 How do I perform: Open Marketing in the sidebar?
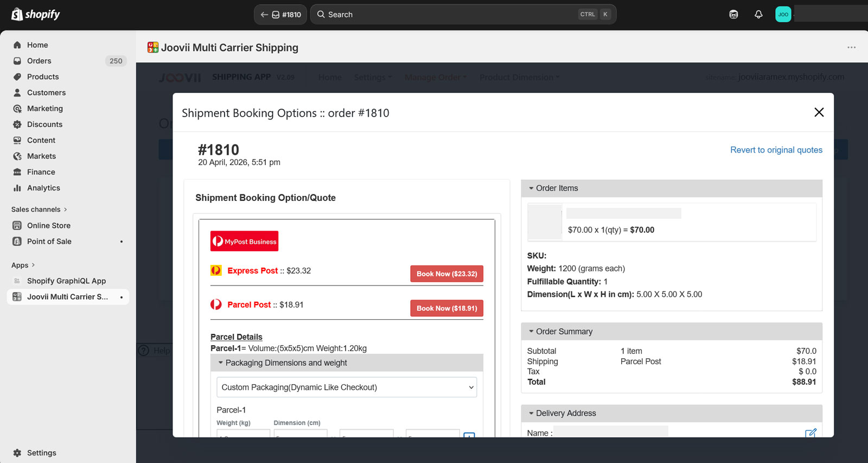pyautogui.click(x=45, y=109)
